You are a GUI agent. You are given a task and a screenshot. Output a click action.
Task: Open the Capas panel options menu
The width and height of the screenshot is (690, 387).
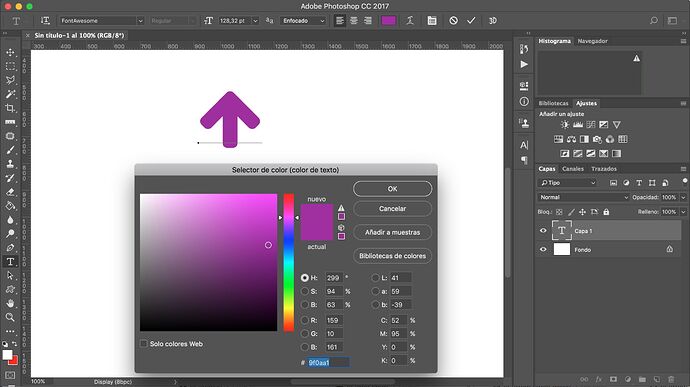click(x=683, y=169)
